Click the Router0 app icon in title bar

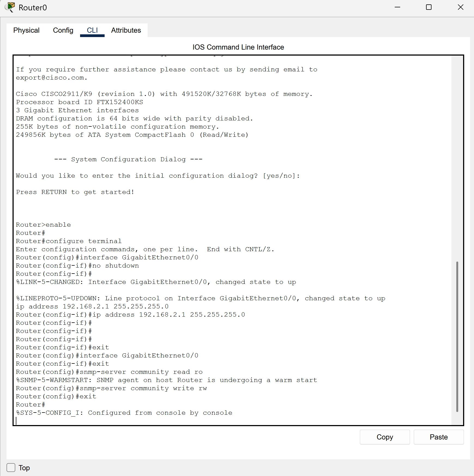pos(10,7)
